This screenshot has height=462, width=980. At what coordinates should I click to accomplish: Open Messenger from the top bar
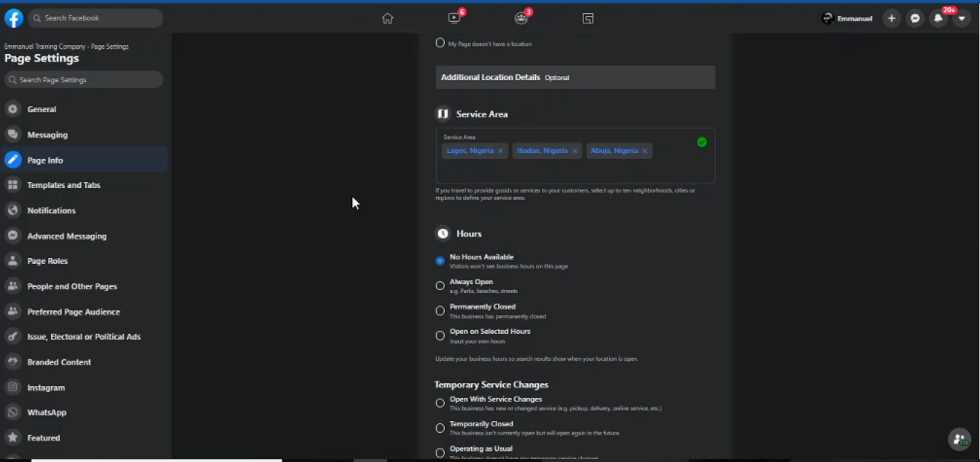pos(915,18)
